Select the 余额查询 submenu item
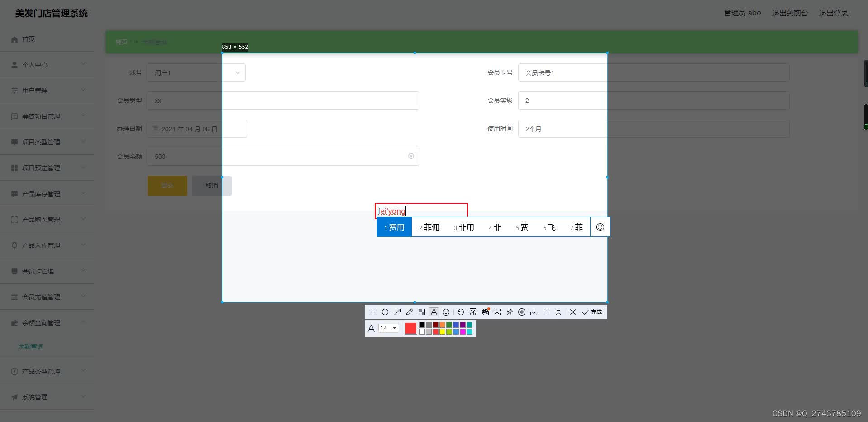Viewport: 868px width, 422px height. [x=31, y=346]
